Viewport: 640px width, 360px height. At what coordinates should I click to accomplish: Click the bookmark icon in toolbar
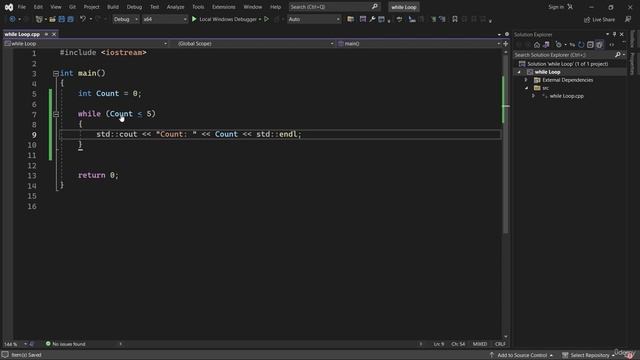pyautogui.click(x=455, y=19)
